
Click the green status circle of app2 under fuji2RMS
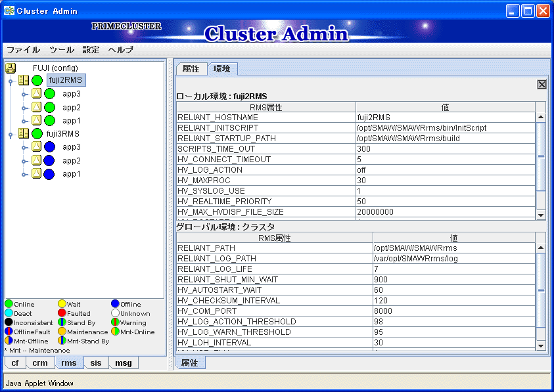pyautogui.click(x=49, y=107)
